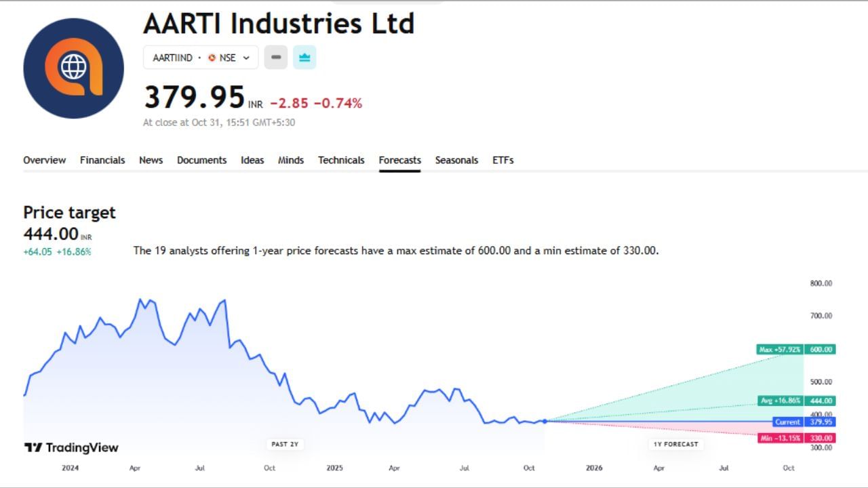Click the 1Y FORECAST label on chart
Image resolution: width=868 pixels, height=488 pixels.
pyautogui.click(x=675, y=444)
